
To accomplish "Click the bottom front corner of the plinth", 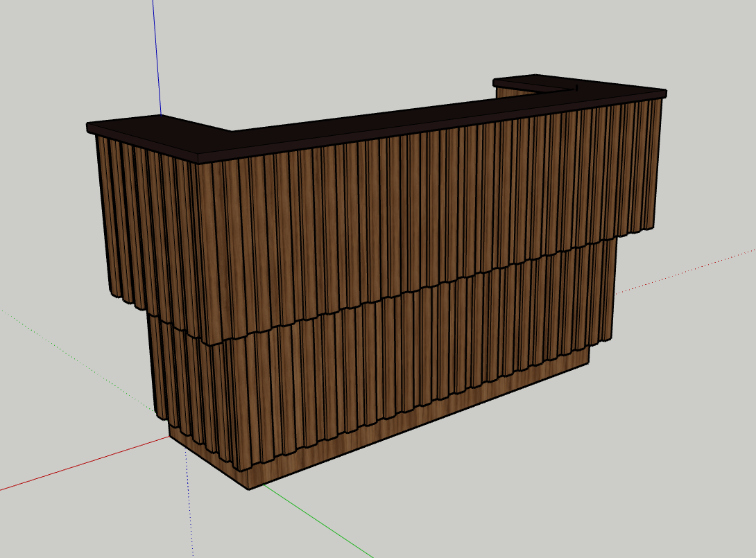I will click(249, 489).
